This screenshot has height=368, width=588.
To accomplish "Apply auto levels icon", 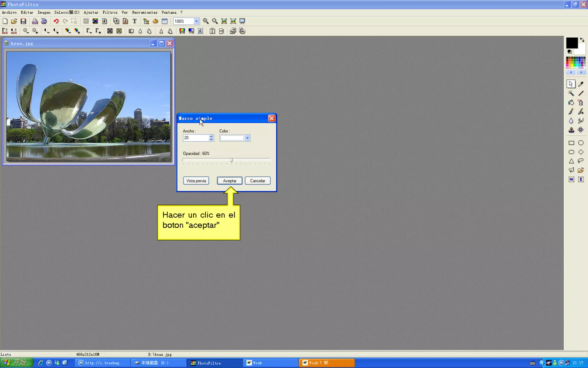I will coord(5,31).
